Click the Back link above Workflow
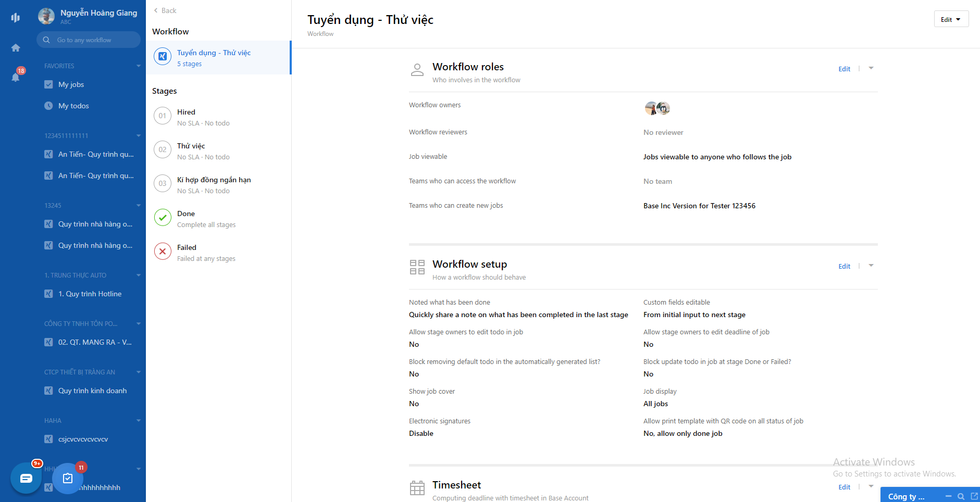Image resolution: width=980 pixels, height=502 pixels. tap(164, 10)
